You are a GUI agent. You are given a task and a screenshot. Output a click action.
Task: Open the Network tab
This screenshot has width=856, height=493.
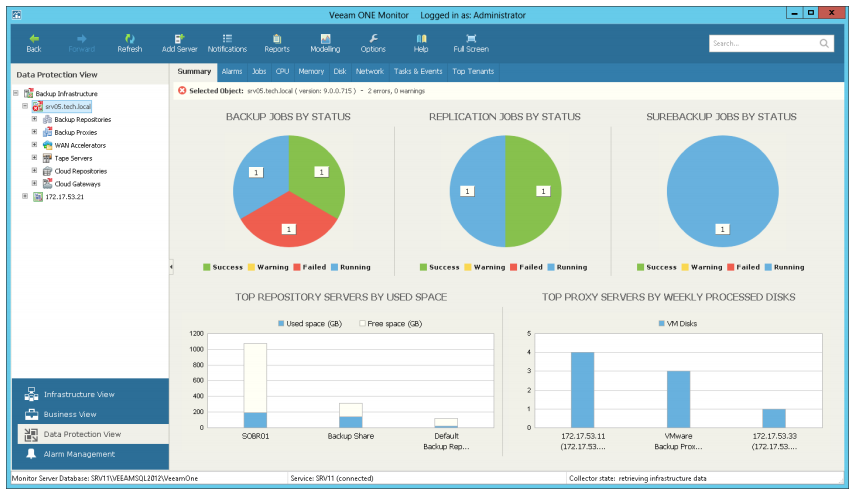tap(370, 72)
